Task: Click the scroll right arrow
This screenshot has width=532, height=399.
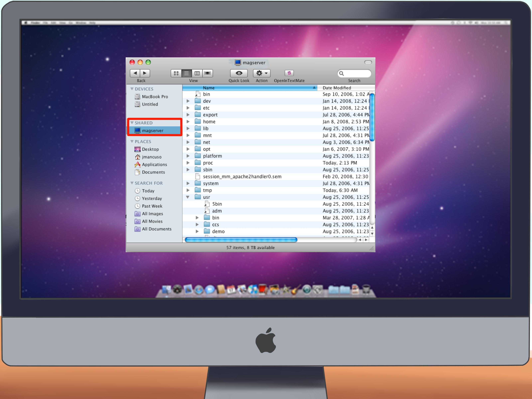Action: tap(366, 240)
